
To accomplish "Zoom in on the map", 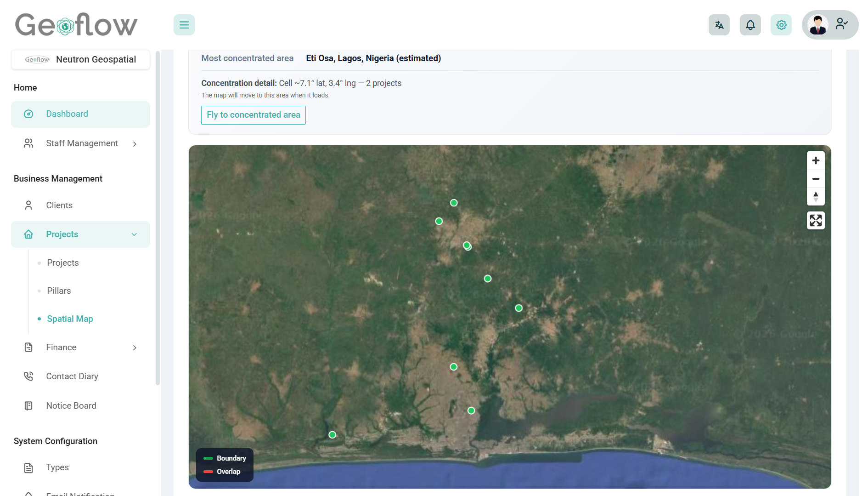I will 816,160.
